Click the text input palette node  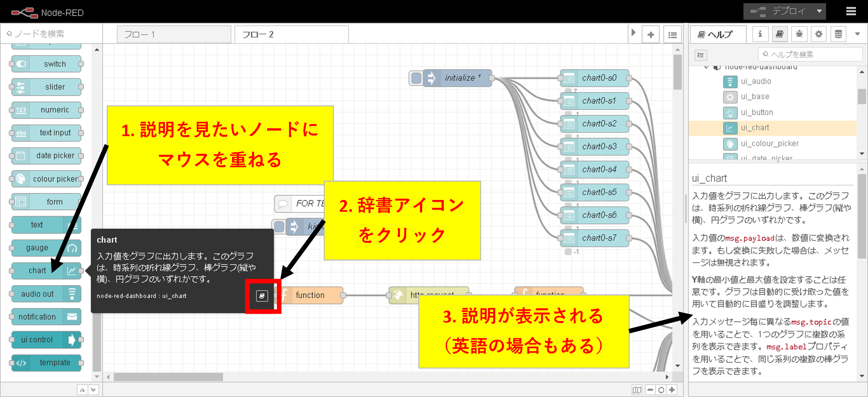point(46,133)
